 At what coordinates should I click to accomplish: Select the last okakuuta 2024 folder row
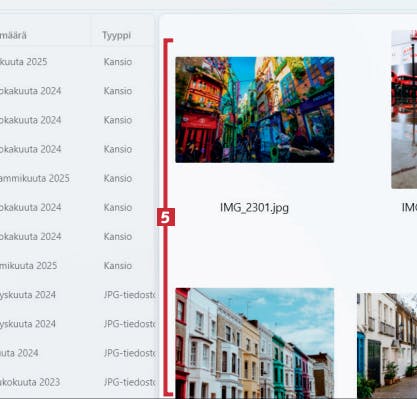77,236
